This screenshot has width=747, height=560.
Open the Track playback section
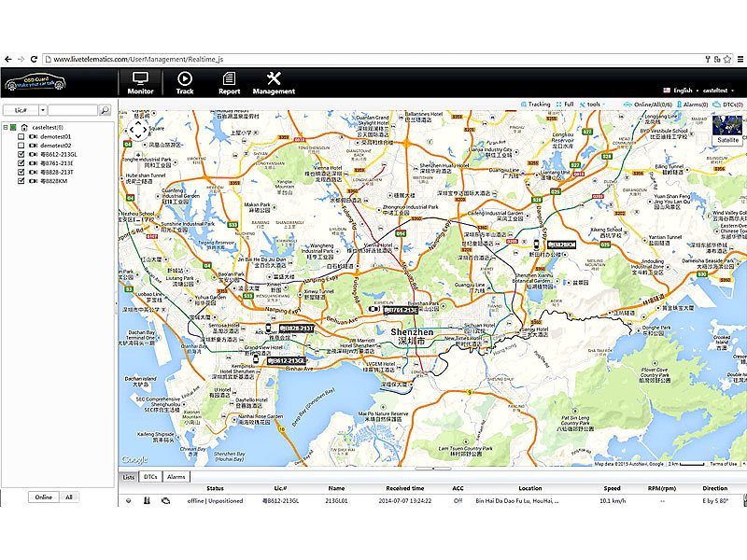pos(185,83)
